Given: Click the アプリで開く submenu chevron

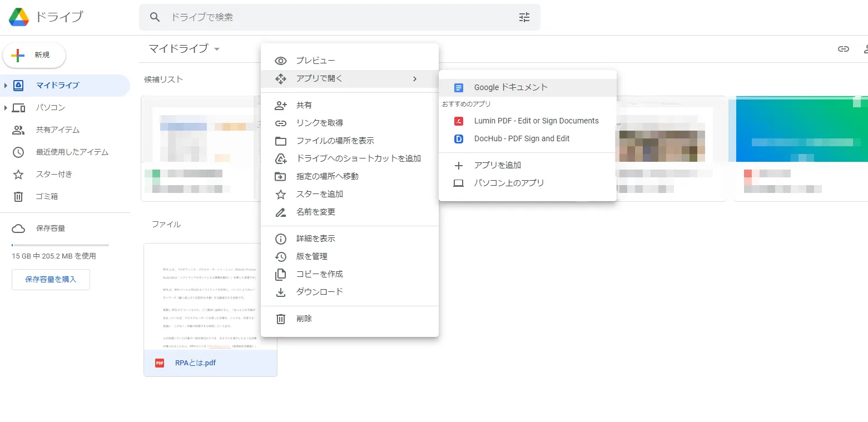Looking at the screenshot, I should pyautogui.click(x=415, y=78).
